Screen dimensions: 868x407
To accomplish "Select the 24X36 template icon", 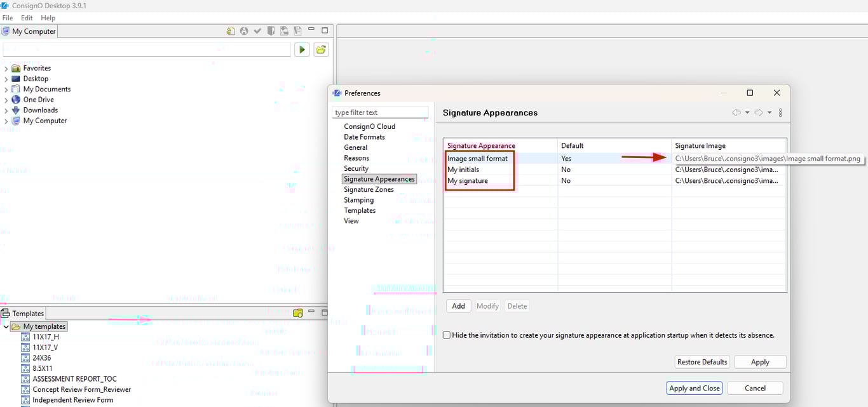I will coord(25,358).
